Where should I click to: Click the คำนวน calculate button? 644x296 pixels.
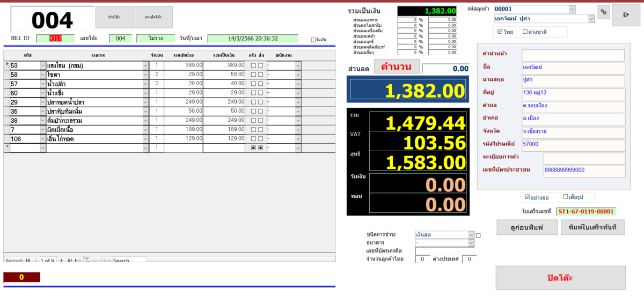tap(397, 67)
